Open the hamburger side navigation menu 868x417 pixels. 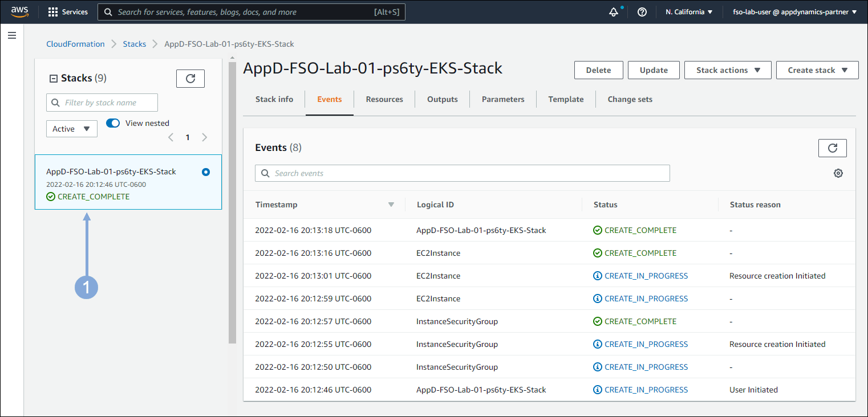(12, 35)
